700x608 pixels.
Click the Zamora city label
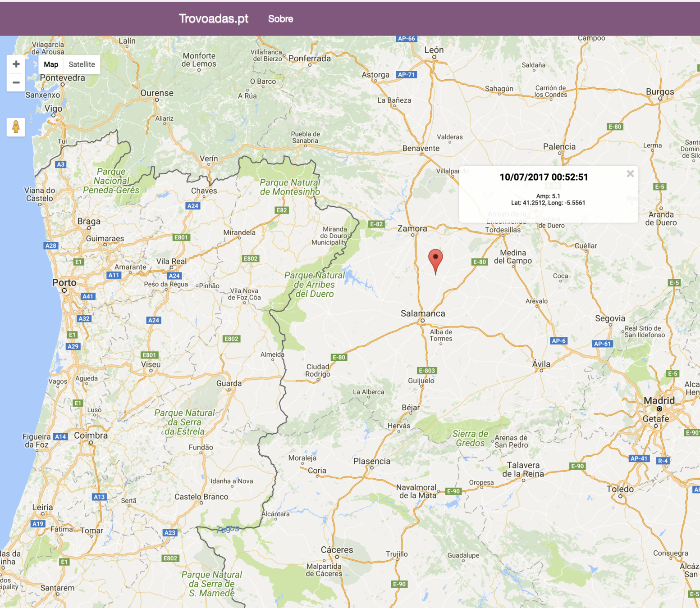click(412, 228)
